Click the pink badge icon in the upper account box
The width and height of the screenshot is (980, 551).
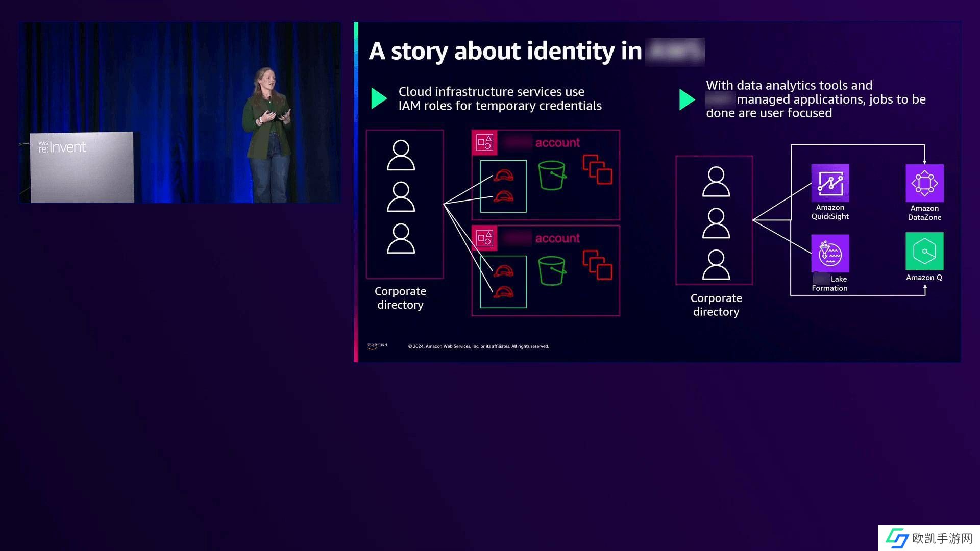[484, 142]
